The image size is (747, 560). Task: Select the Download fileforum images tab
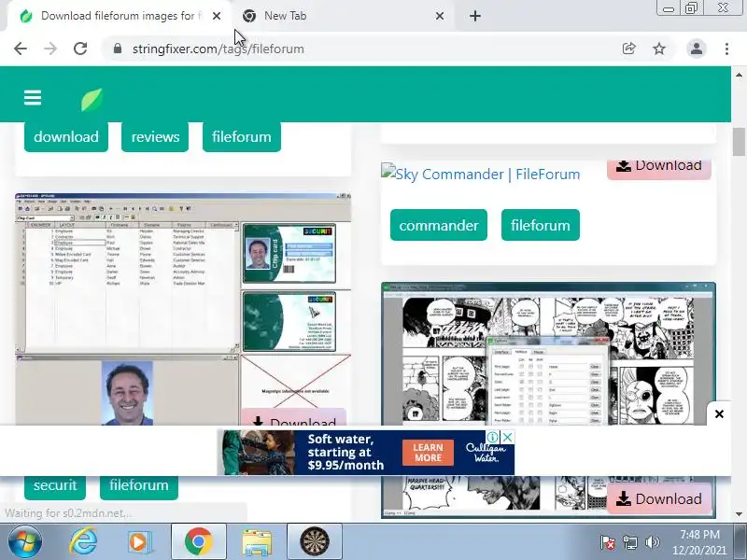point(120,16)
